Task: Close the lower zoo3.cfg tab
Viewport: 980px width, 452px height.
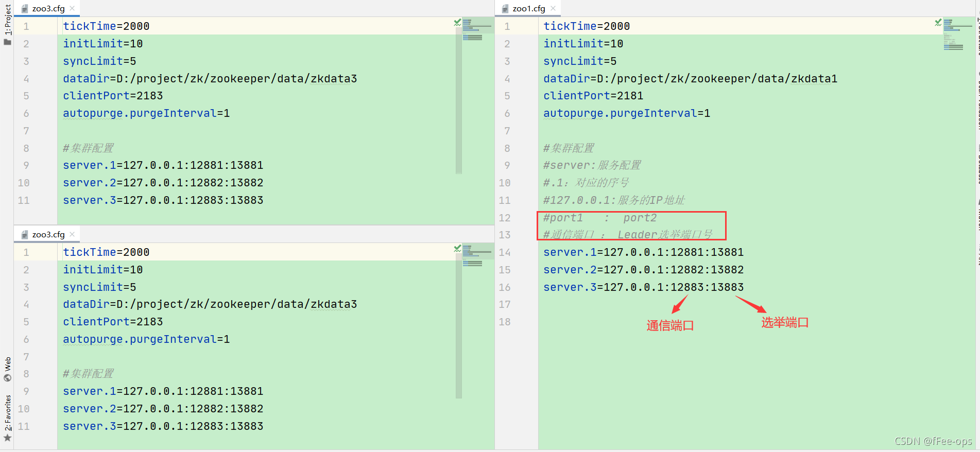Action: click(x=72, y=234)
